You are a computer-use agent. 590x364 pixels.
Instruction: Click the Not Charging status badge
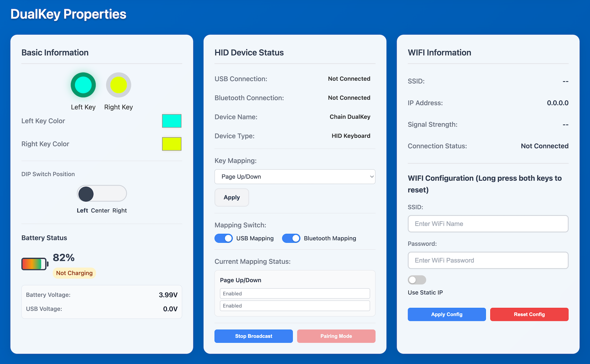(x=74, y=273)
